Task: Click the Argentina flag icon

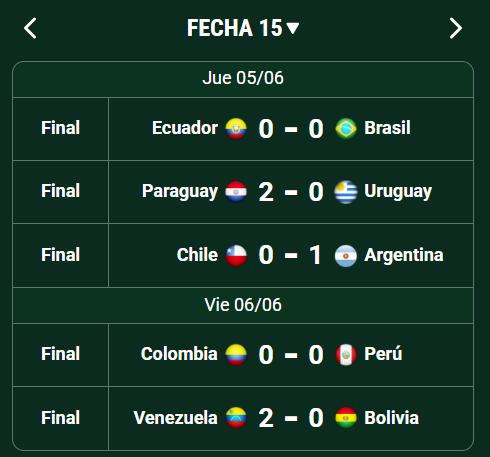Action: point(346,256)
